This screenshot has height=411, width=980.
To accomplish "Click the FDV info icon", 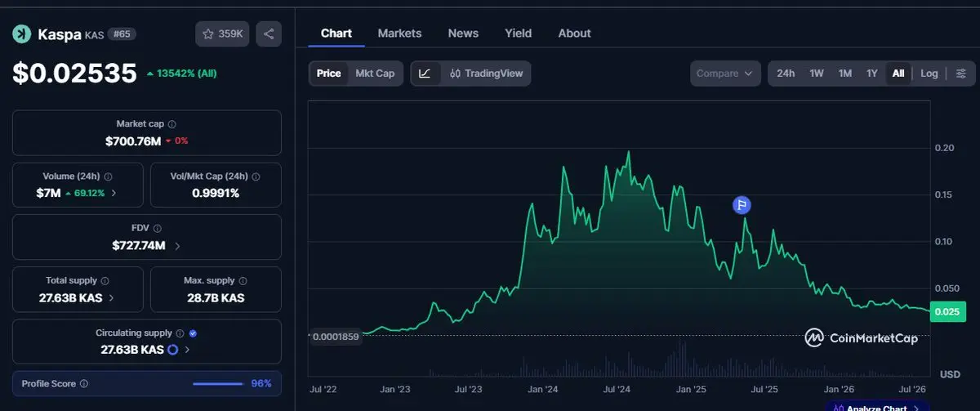I will click(158, 229).
